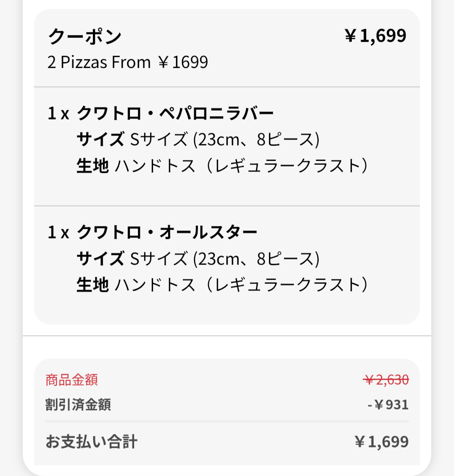454x476 pixels.
Task: Click the quantity 1 x for ペパロニラバー
Action: pos(58,113)
